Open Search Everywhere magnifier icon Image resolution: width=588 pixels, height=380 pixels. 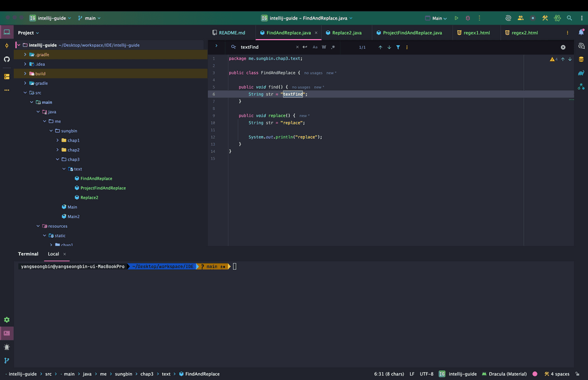tap(569, 18)
